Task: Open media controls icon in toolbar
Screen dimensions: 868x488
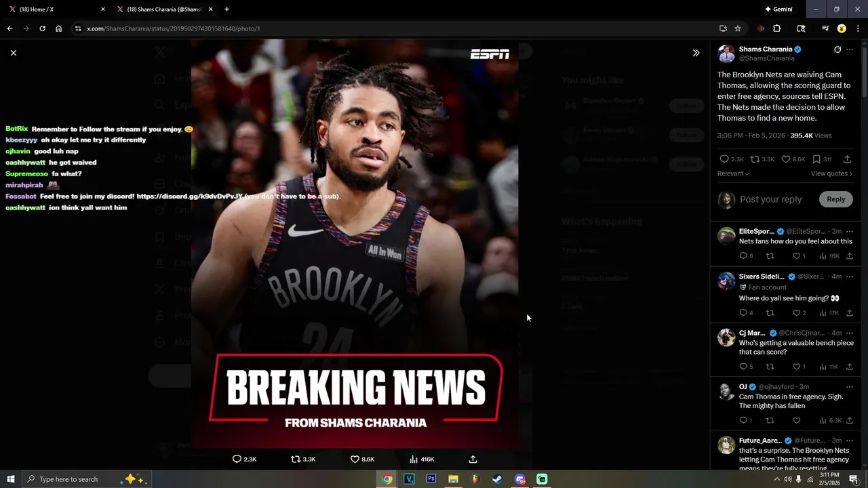Action: (x=825, y=28)
